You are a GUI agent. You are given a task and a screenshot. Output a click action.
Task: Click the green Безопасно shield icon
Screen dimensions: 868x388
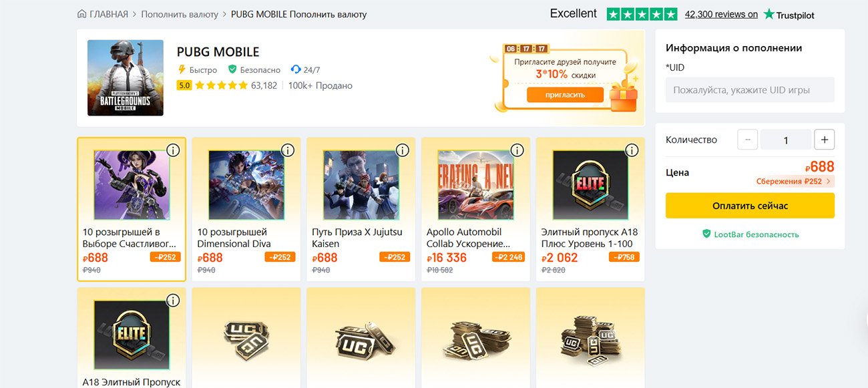[231, 69]
